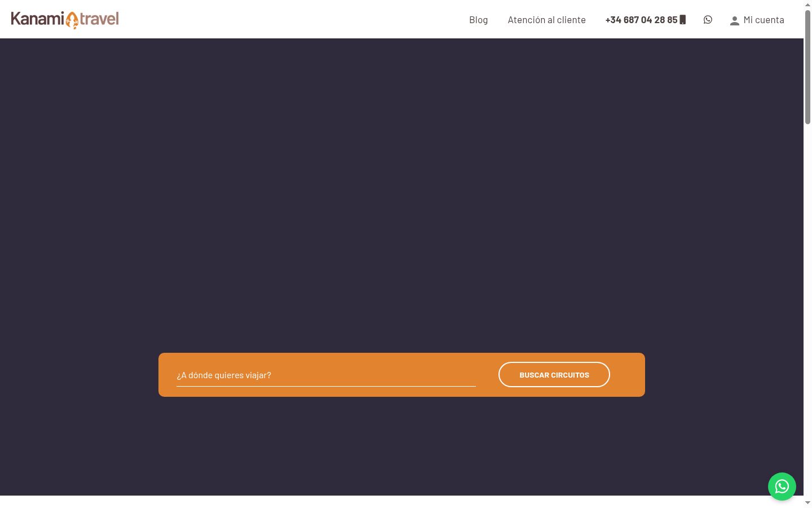The width and height of the screenshot is (812, 508).
Task: Focus the ¿A dónde quieres viajar? field
Action: [x=326, y=375]
